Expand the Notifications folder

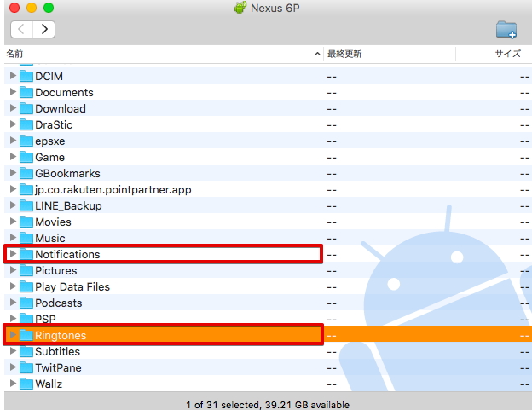tap(13, 254)
